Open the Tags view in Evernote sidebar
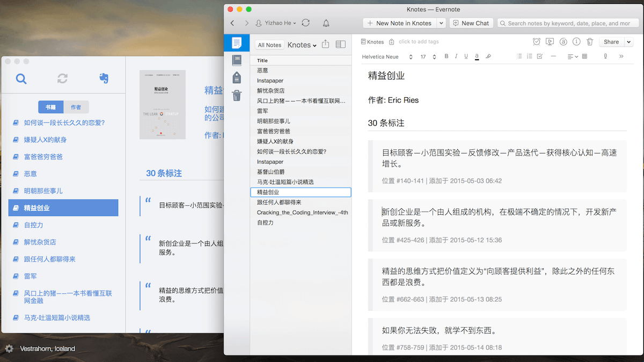The width and height of the screenshot is (644, 362). coord(237,77)
